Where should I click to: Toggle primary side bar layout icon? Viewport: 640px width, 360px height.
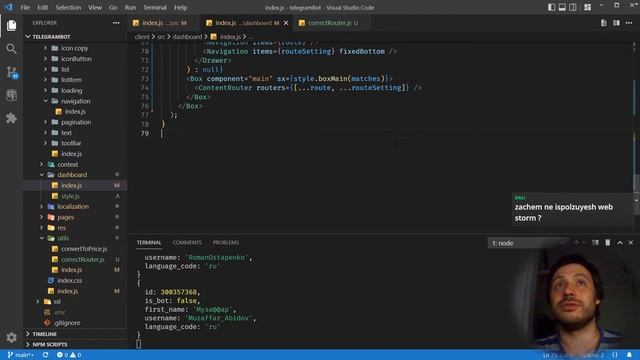(551, 7)
